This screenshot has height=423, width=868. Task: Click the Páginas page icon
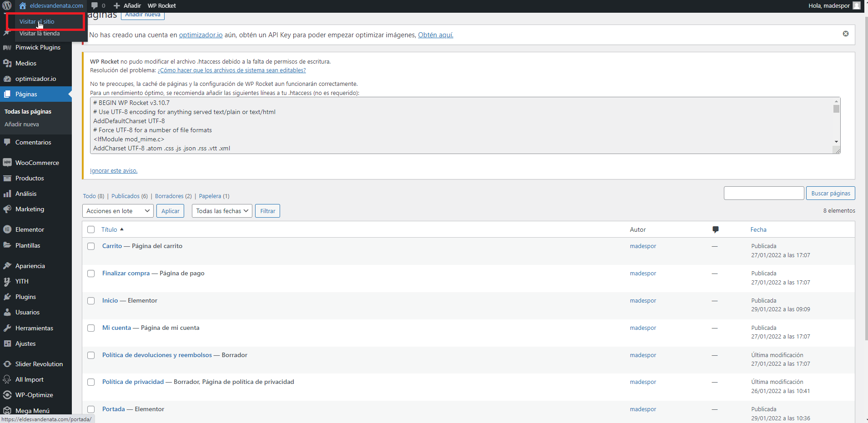pos(7,94)
